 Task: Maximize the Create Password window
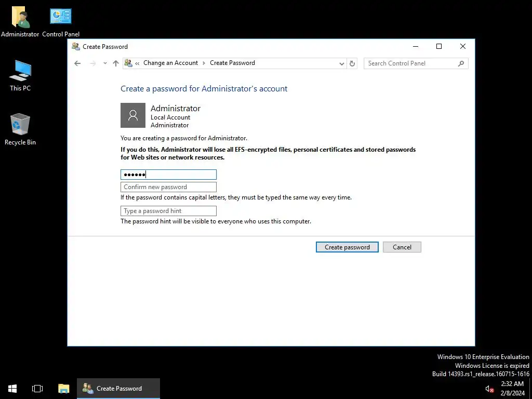(439, 46)
